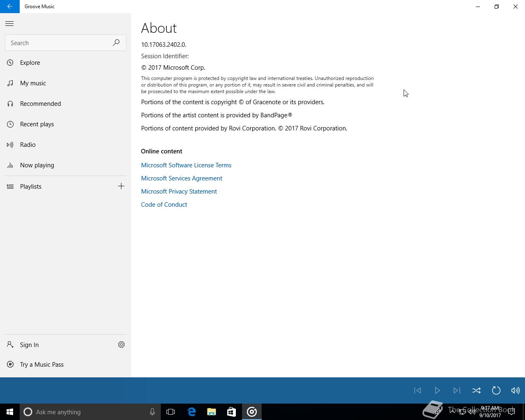Image resolution: width=525 pixels, height=420 pixels.
Task: Click the Playlists list icon
Action: coord(10,187)
